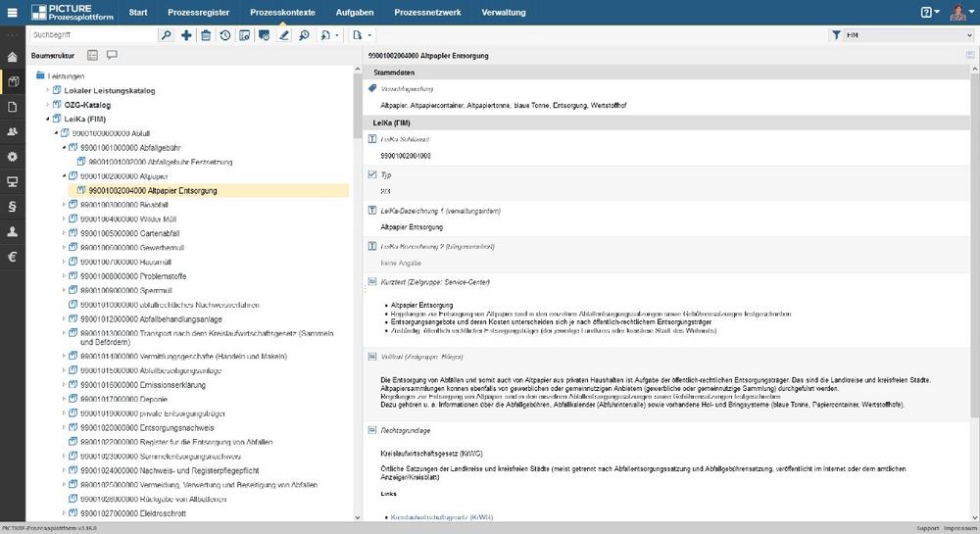Click the trash delete icon
This screenshot has height=534, width=980.
(x=205, y=35)
